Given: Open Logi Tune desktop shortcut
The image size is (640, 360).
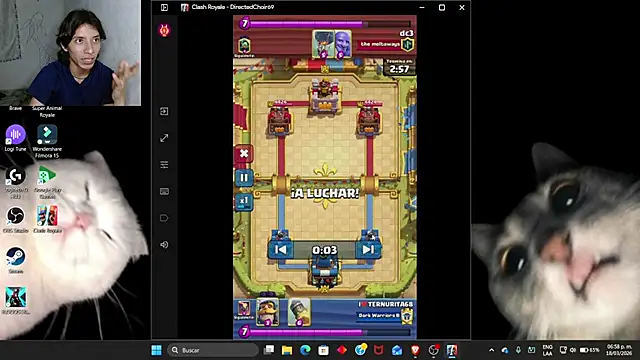Looking at the screenshot, I should tap(16, 139).
